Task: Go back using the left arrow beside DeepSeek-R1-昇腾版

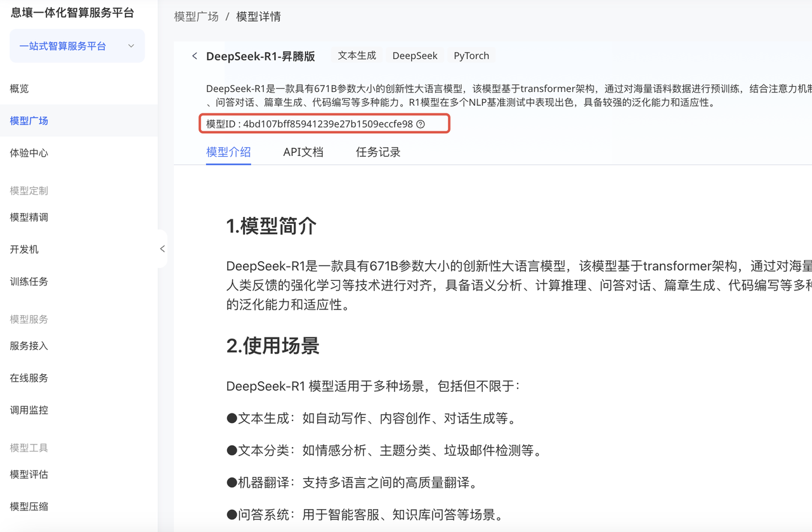Action: coord(195,56)
